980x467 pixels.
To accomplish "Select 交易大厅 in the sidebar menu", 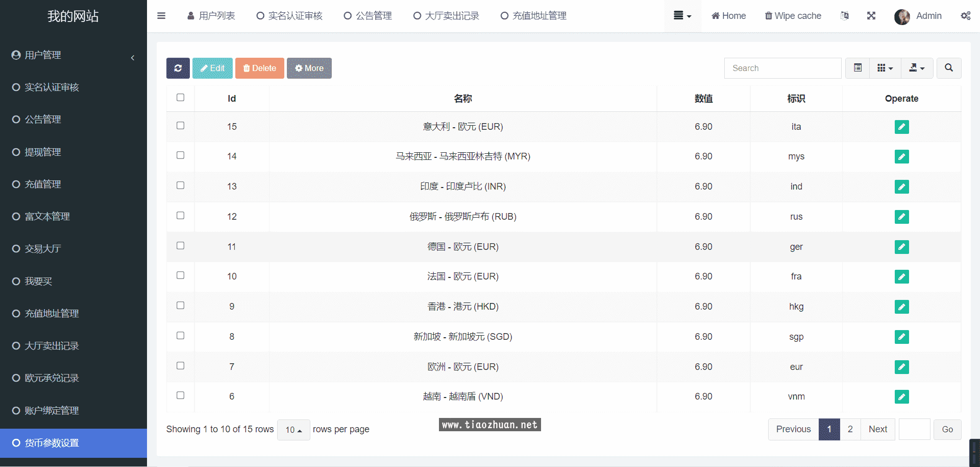I will (x=43, y=249).
